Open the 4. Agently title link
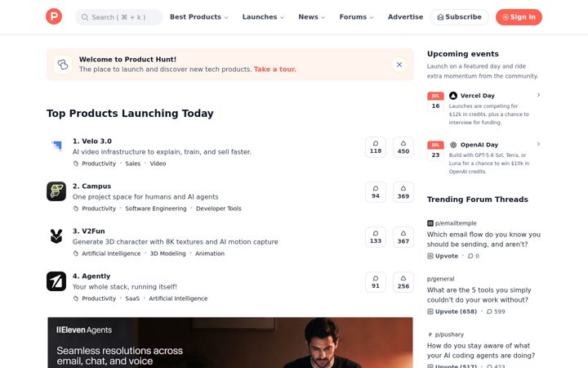 [91, 276]
